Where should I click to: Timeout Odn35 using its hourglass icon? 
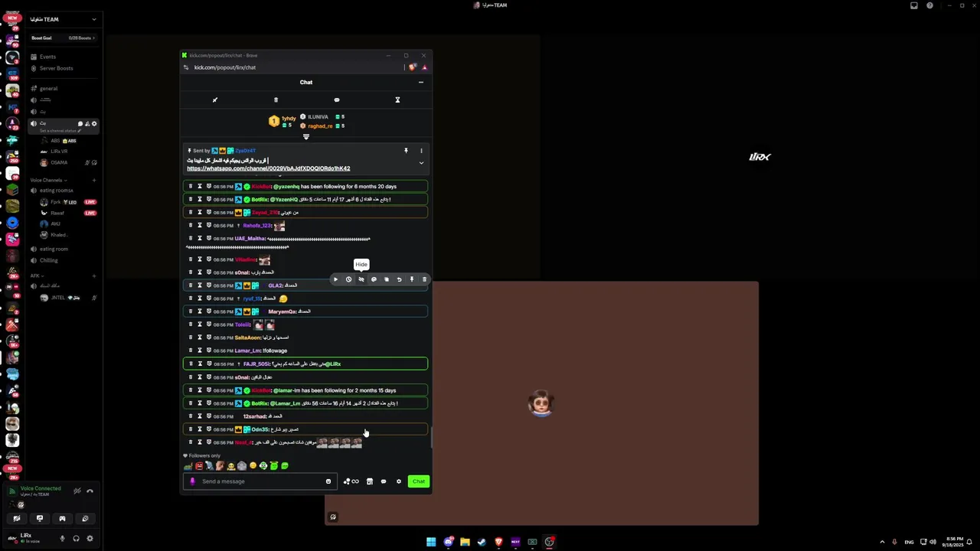200,429
